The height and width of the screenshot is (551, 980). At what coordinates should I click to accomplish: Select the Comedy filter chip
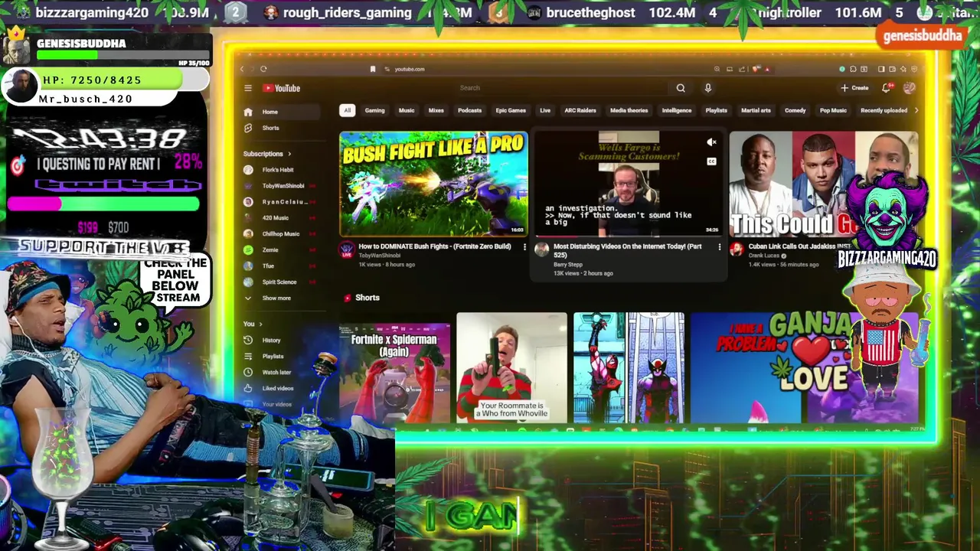click(795, 110)
